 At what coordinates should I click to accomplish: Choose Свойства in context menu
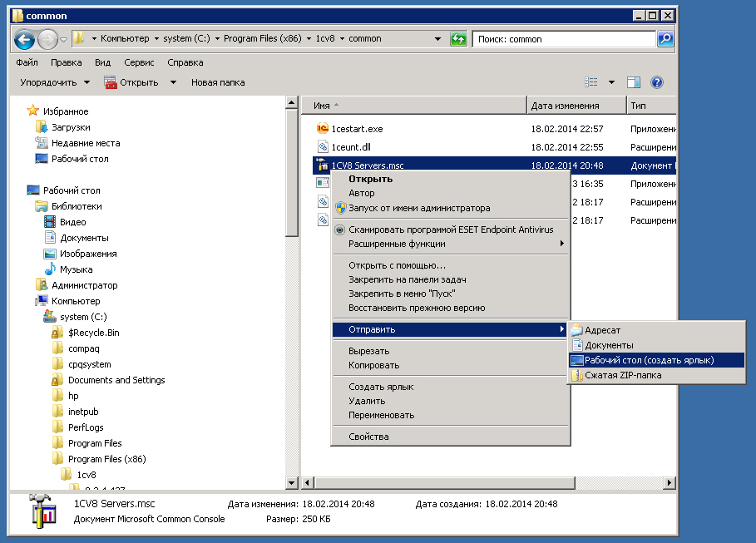click(450, 437)
